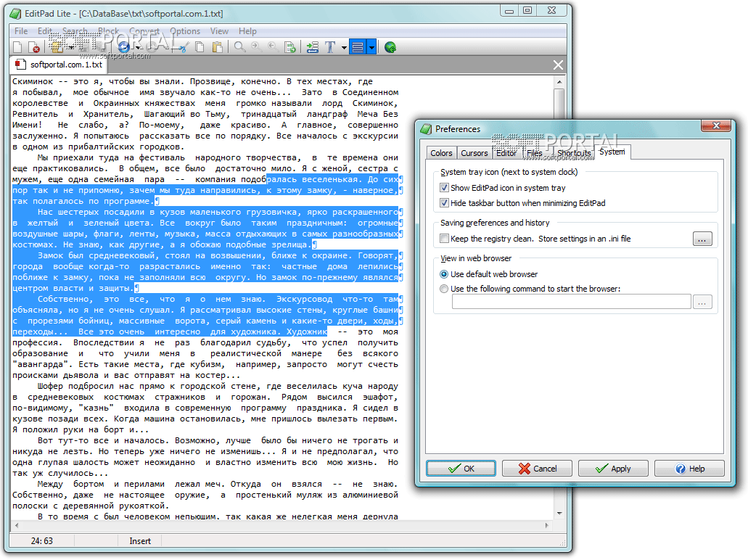Click the Paste clipboard icon
748x560 pixels.
pyautogui.click(x=217, y=46)
